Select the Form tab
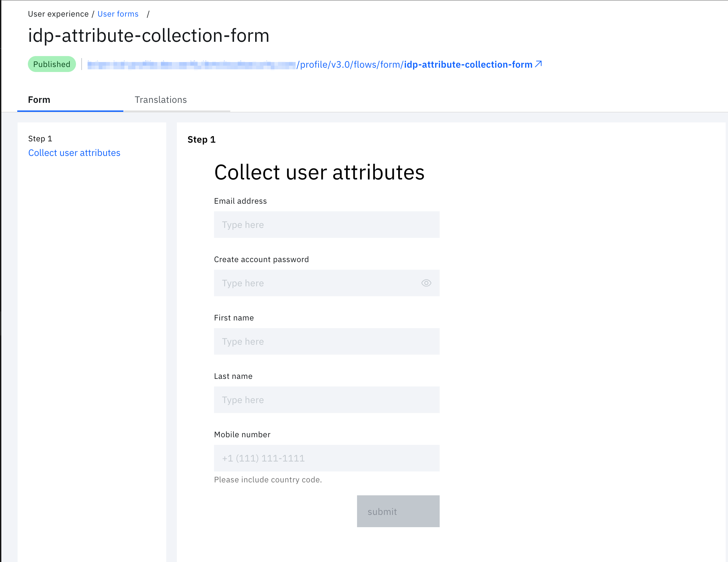The height and width of the screenshot is (562, 728). pos(39,100)
